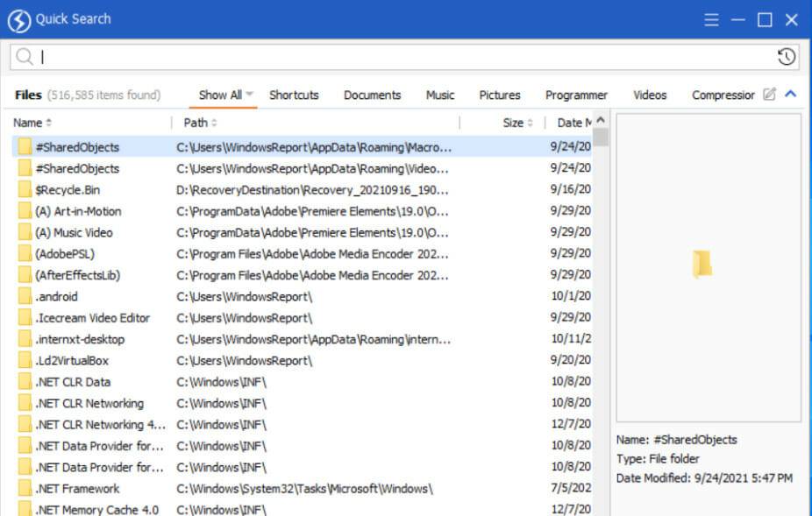The image size is (812, 516).
Task: Select (A) Art-in-Motion name
Action: pyautogui.click(x=78, y=211)
